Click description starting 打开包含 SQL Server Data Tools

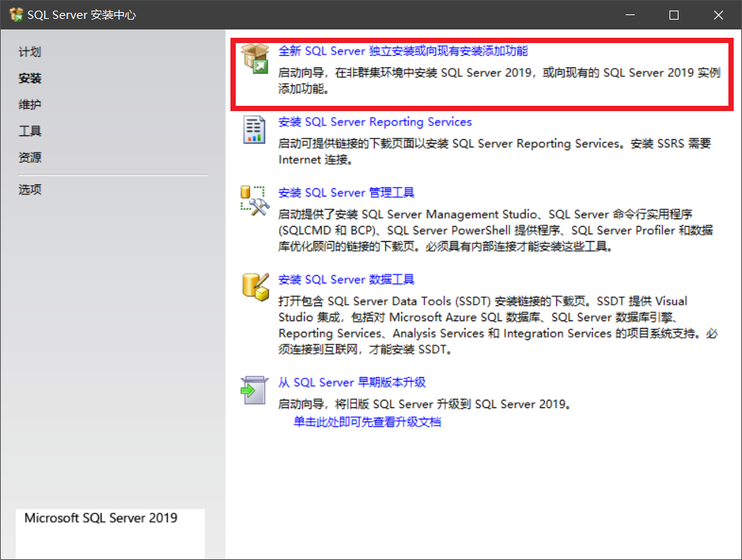click(498, 325)
